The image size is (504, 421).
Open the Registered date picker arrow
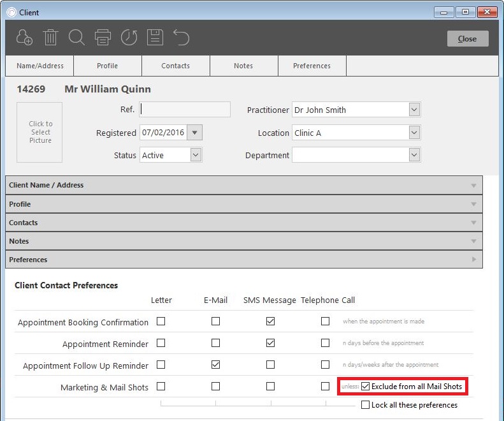pyautogui.click(x=194, y=133)
